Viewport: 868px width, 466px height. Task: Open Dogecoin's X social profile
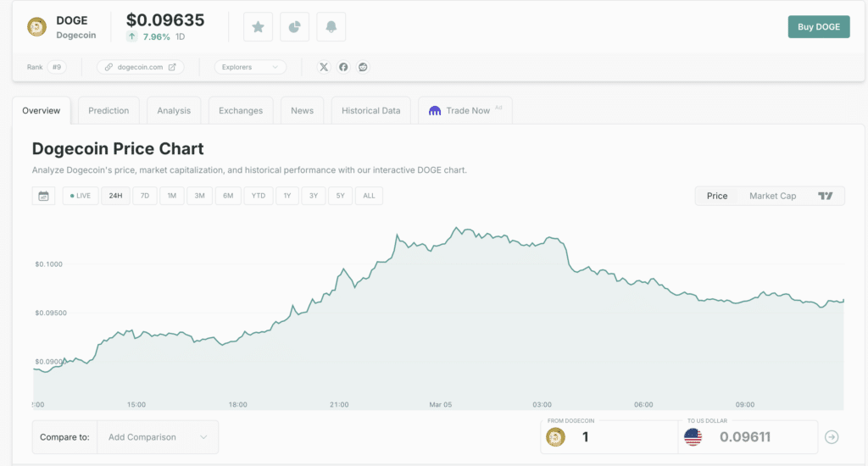click(x=323, y=67)
